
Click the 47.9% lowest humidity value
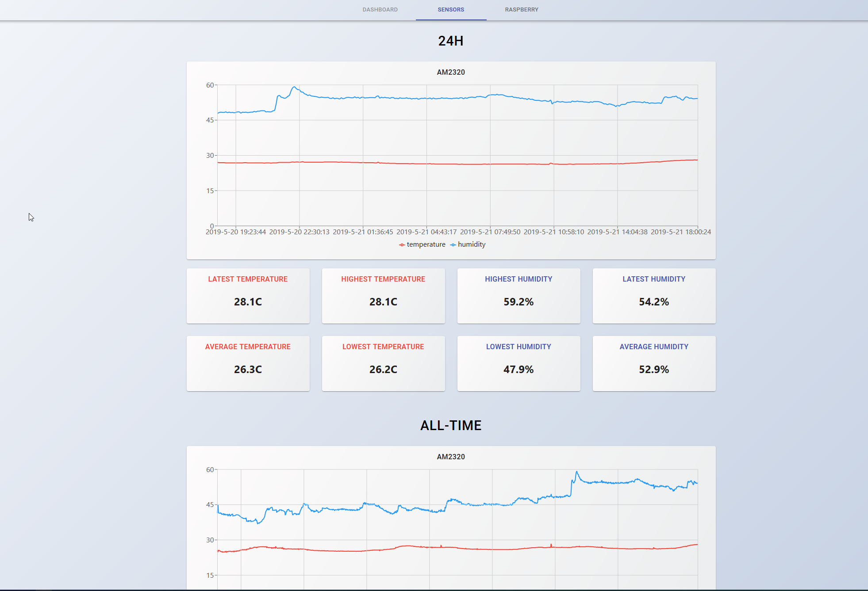click(518, 370)
